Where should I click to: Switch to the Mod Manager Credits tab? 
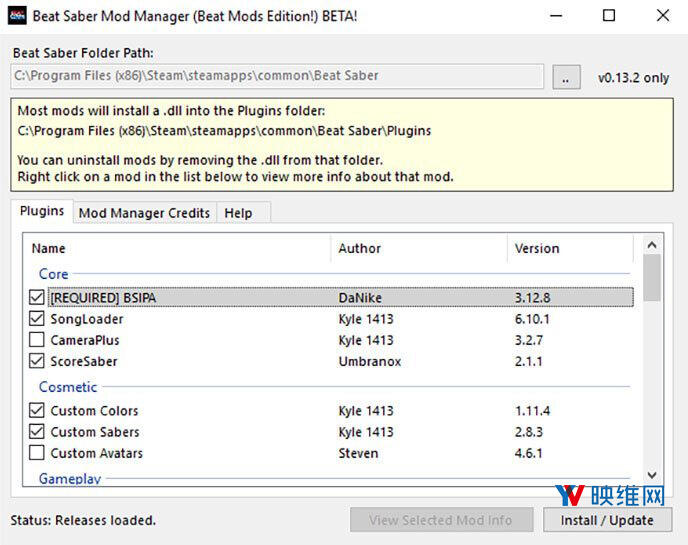[x=144, y=213]
